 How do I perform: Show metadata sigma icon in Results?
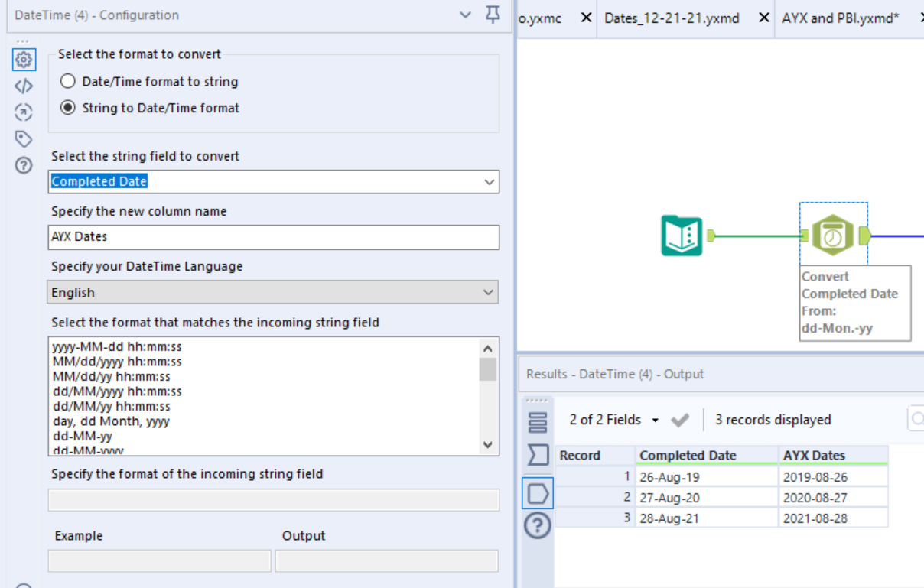[x=538, y=456]
